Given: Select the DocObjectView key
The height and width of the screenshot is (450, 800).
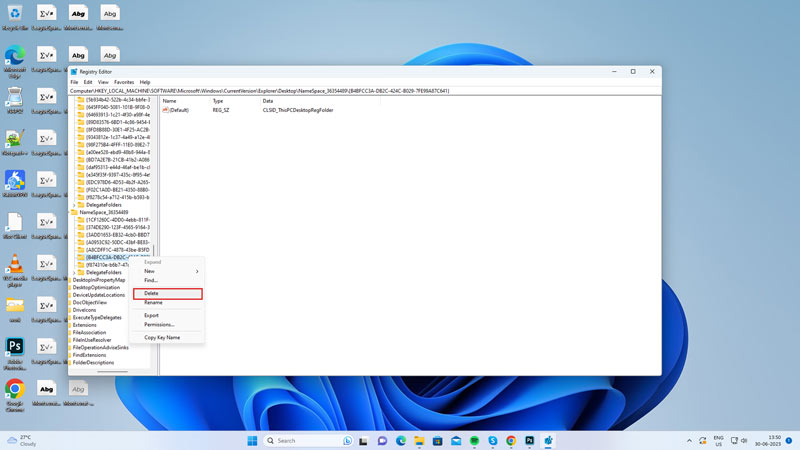Looking at the screenshot, I should (x=90, y=303).
